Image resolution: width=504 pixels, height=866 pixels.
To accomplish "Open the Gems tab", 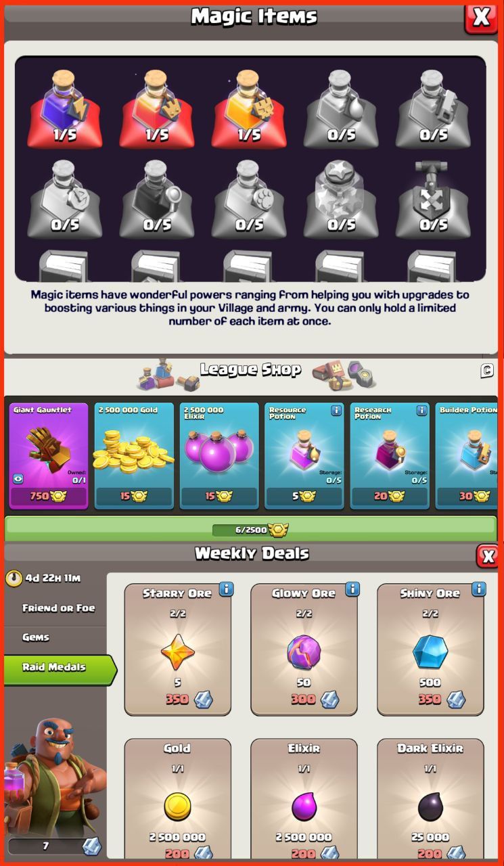I will tap(55, 637).
